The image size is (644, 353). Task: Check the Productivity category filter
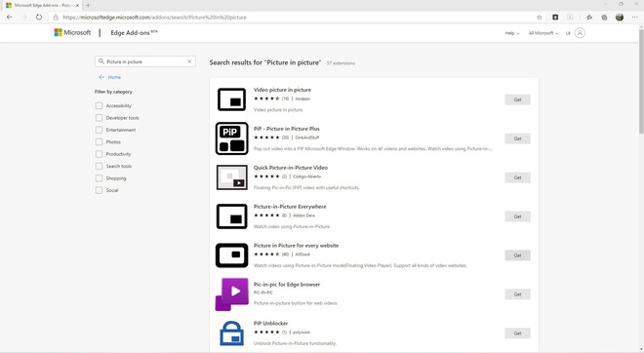pyautogui.click(x=99, y=154)
